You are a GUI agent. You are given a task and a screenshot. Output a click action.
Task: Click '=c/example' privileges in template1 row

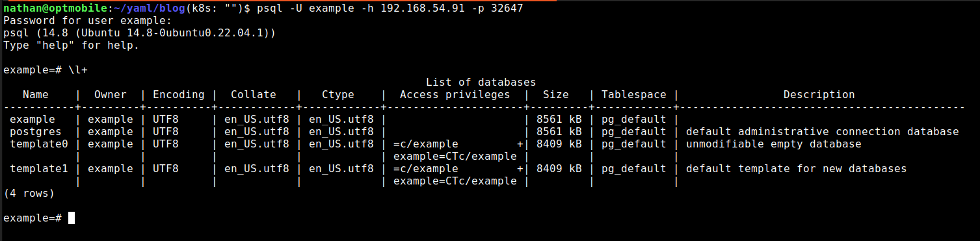426,169
